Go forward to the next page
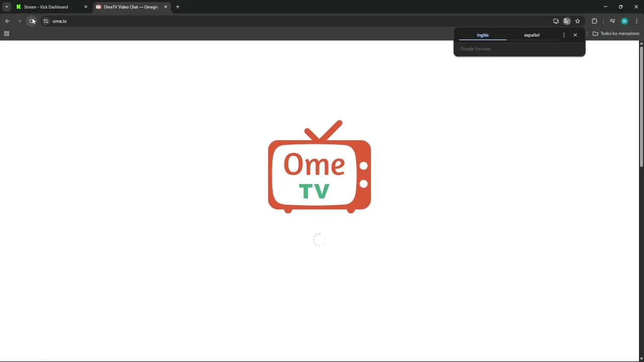This screenshot has height=362, width=644. click(19, 21)
